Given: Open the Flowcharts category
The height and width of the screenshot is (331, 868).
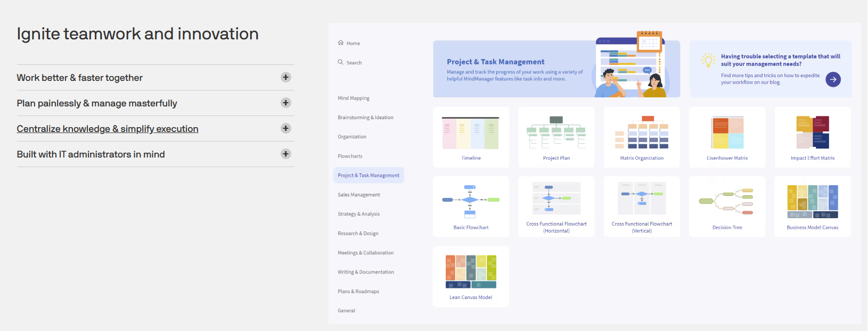Looking at the screenshot, I should pyautogui.click(x=350, y=156).
